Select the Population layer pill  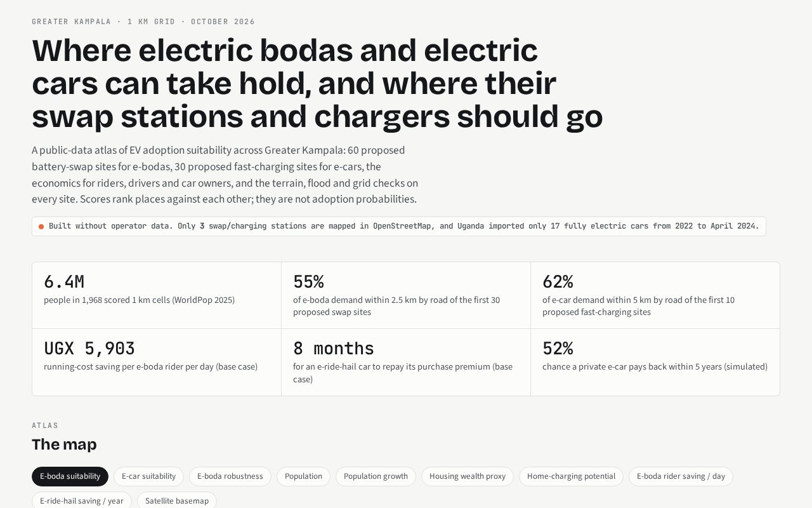tap(303, 476)
